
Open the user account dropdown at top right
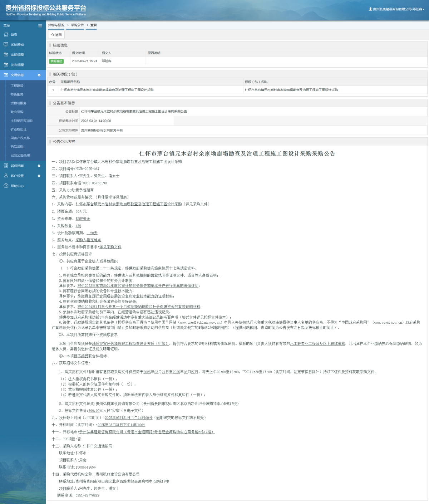(397, 9)
